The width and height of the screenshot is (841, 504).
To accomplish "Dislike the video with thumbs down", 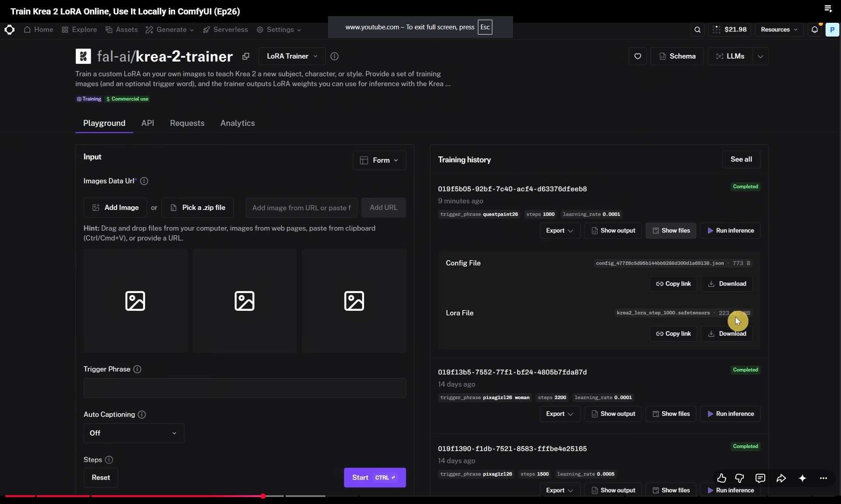I will (x=740, y=478).
